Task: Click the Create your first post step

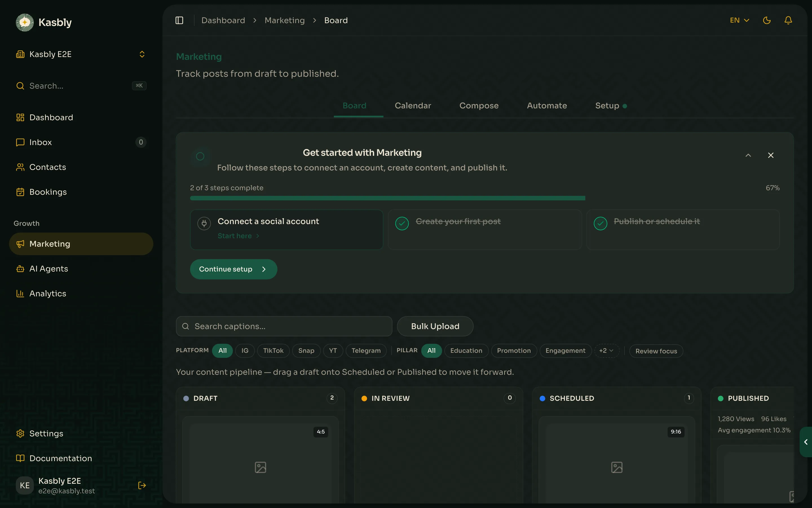Action: point(485,230)
